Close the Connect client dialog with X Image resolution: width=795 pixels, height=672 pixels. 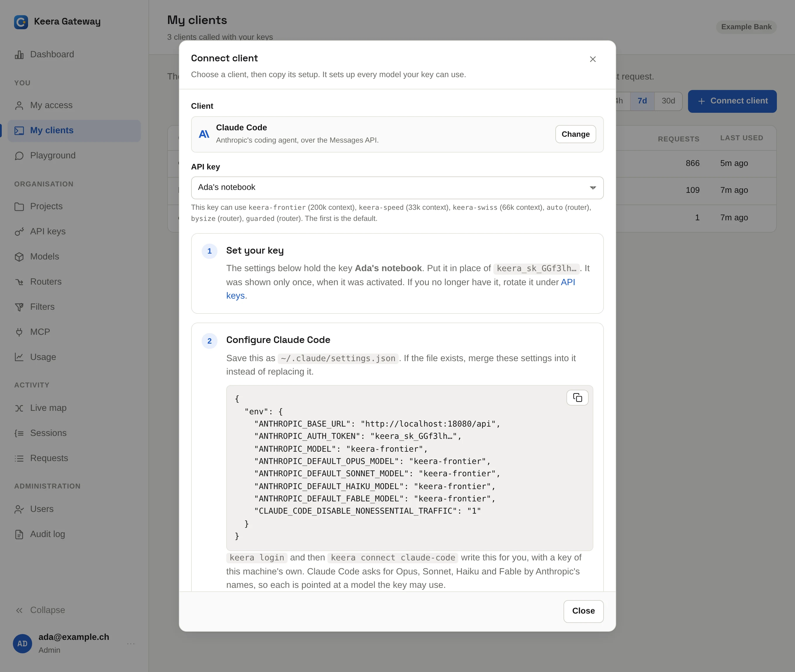[x=593, y=59]
